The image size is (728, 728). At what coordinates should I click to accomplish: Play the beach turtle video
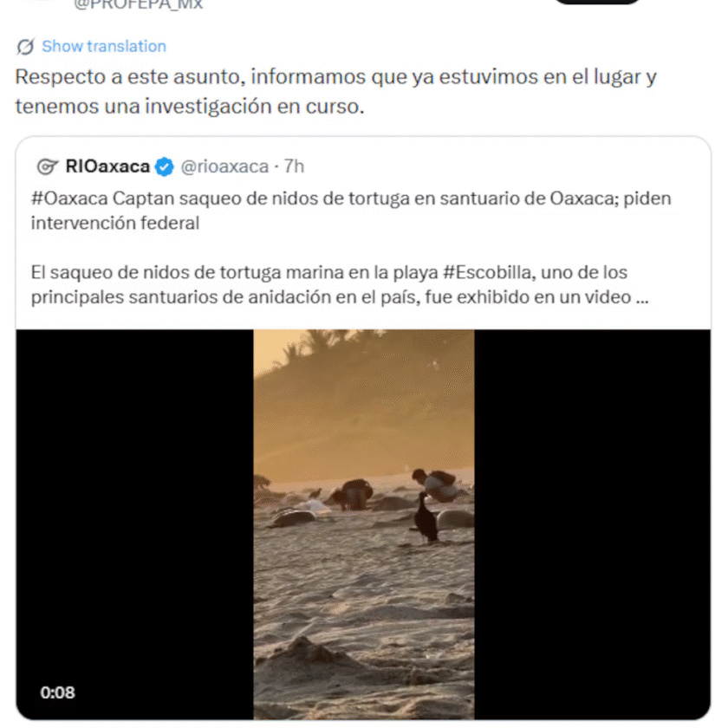point(363,524)
